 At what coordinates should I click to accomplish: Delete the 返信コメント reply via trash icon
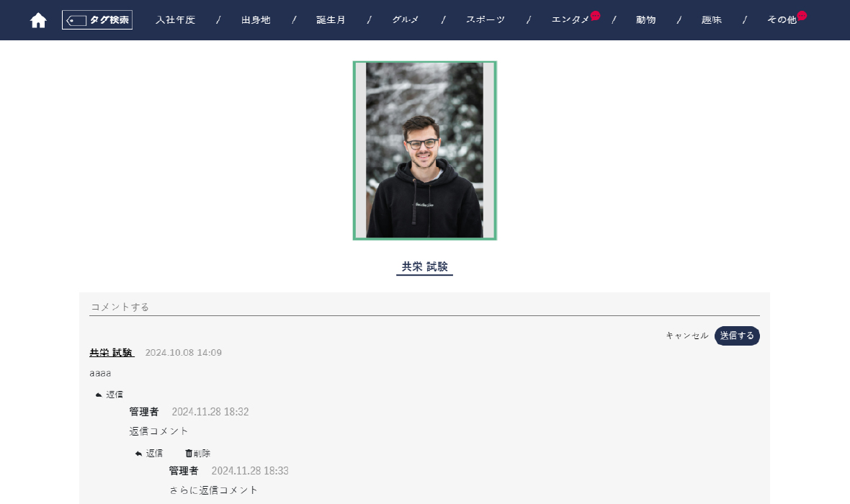(189, 453)
